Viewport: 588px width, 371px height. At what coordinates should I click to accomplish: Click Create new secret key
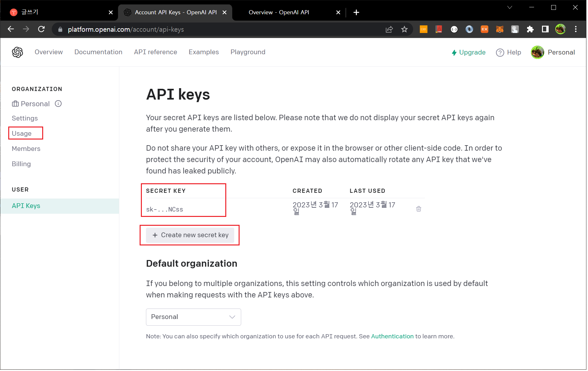pyautogui.click(x=190, y=235)
